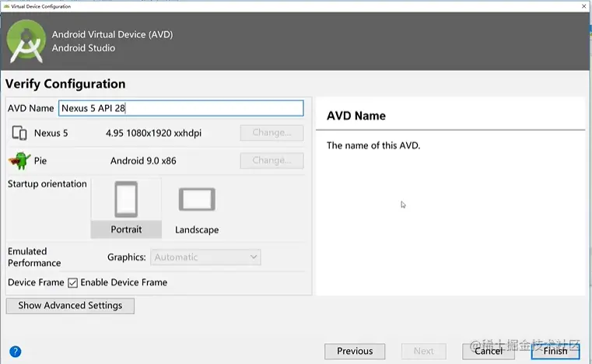Click the blue help question mark icon
The height and width of the screenshot is (364, 592).
point(15,352)
